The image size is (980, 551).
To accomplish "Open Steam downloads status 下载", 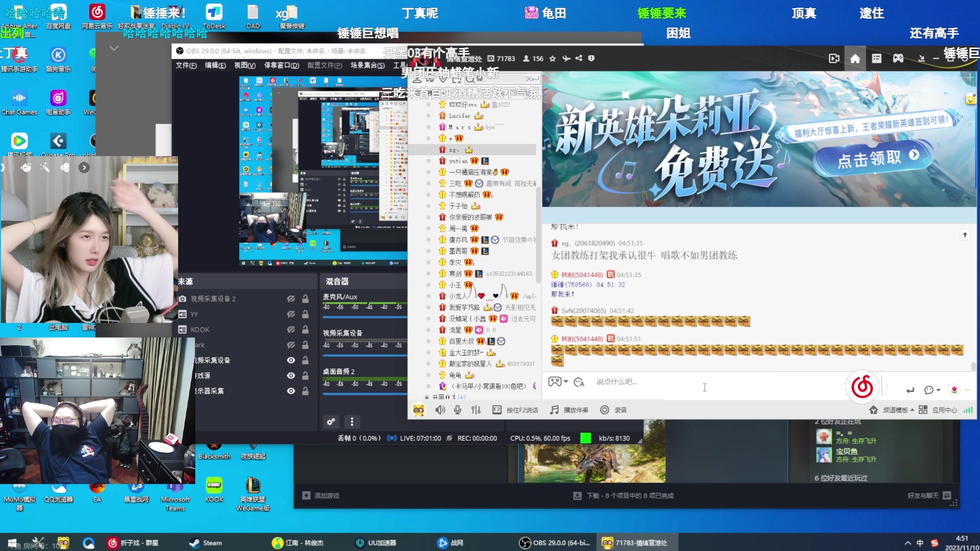I will tap(623, 495).
